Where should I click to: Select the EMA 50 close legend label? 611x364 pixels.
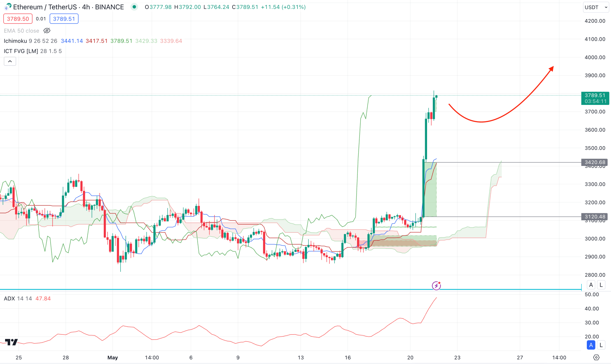(x=21, y=31)
